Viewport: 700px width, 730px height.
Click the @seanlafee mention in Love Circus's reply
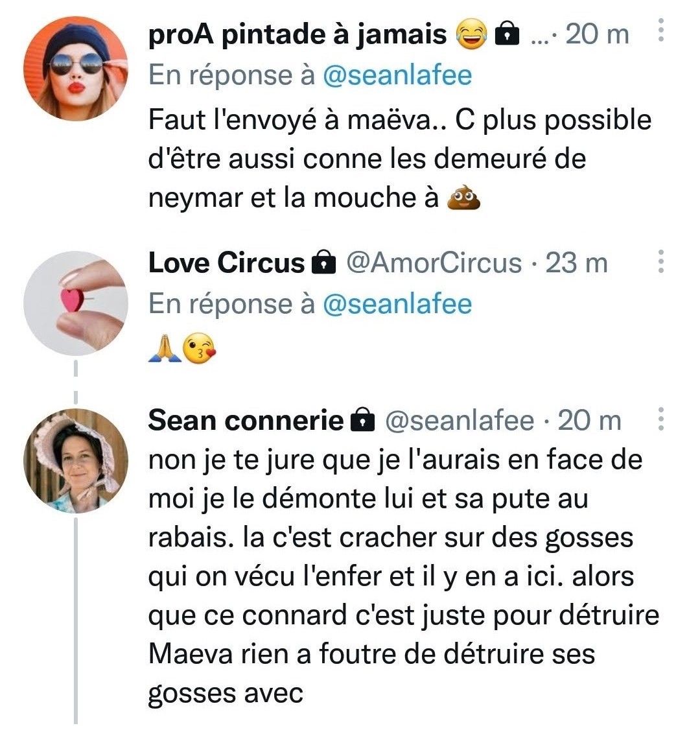click(397, 303)
